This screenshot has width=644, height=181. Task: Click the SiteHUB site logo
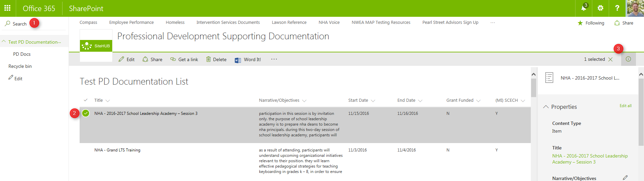[96, 46]
